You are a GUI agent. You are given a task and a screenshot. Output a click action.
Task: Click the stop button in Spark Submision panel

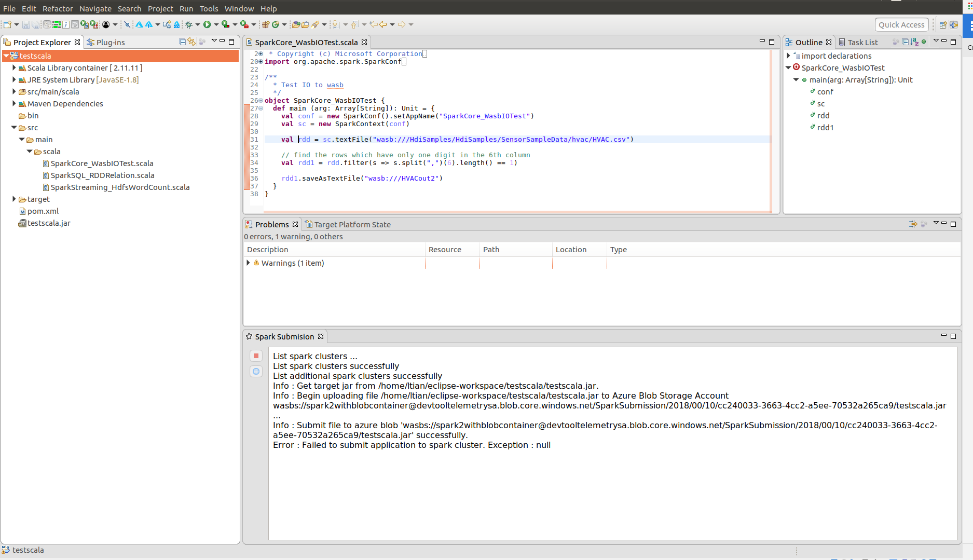pos(256,356)
